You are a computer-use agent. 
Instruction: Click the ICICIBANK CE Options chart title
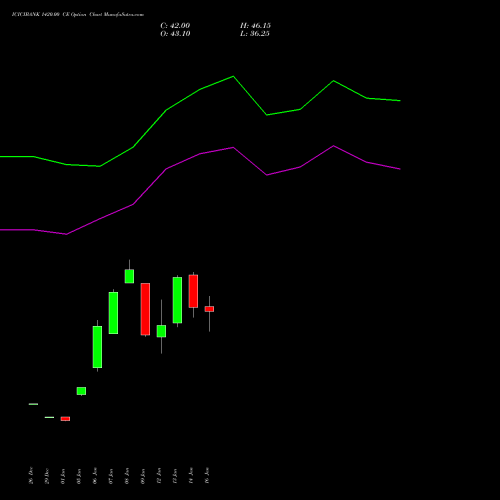pos(78,15)
